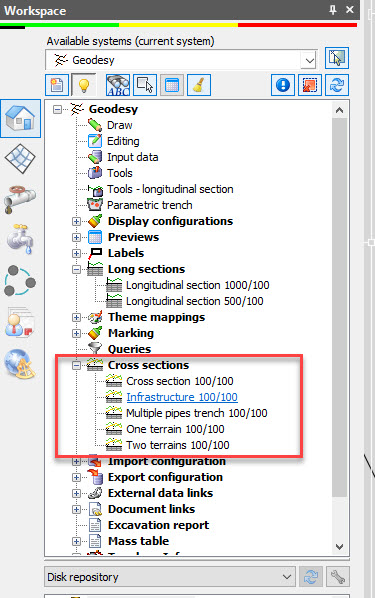
Task: Click the broom cleanup toolbar icon
Action: [x=199, y=85]
